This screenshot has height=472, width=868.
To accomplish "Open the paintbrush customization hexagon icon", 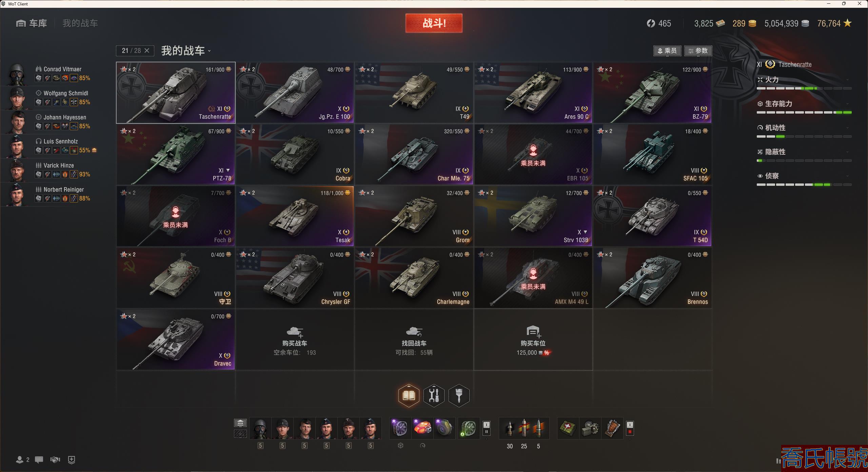I will pyautogui.click(x=459, y=395).
